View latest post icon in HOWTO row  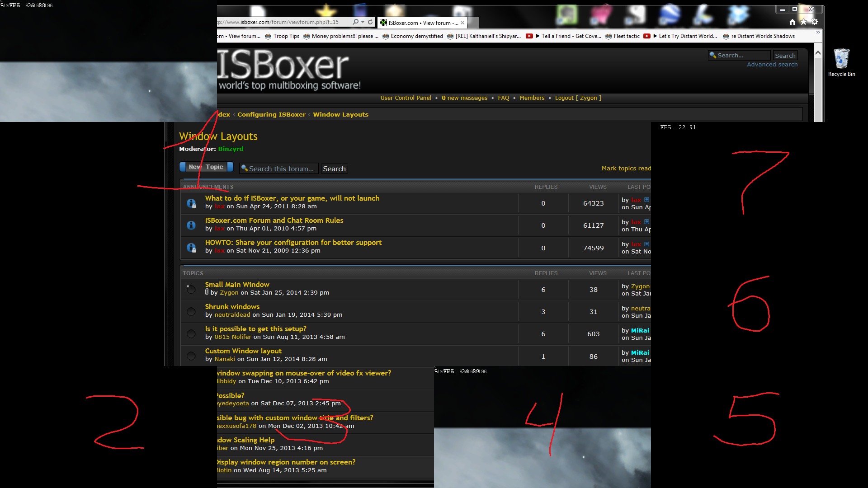point(647,244)
